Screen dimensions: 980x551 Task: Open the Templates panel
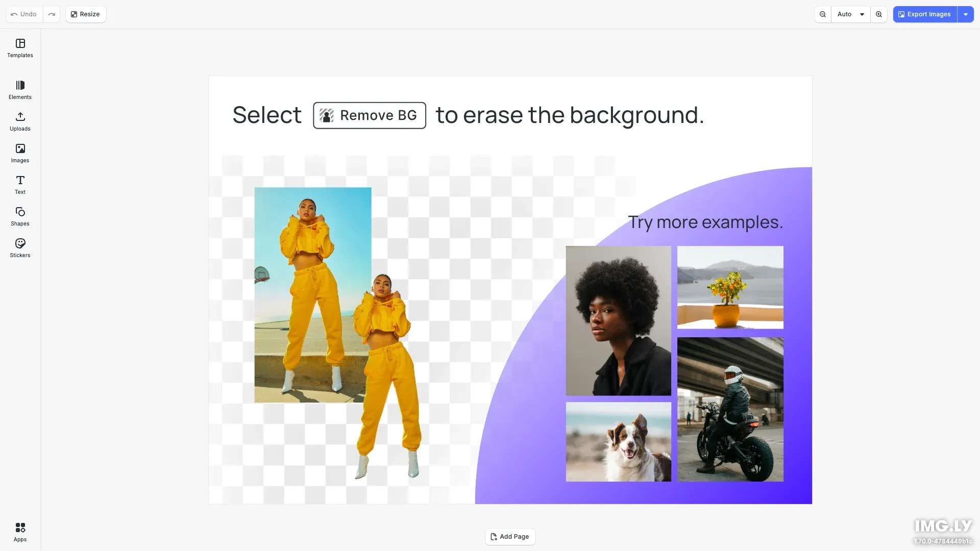[x=20, y=48]
